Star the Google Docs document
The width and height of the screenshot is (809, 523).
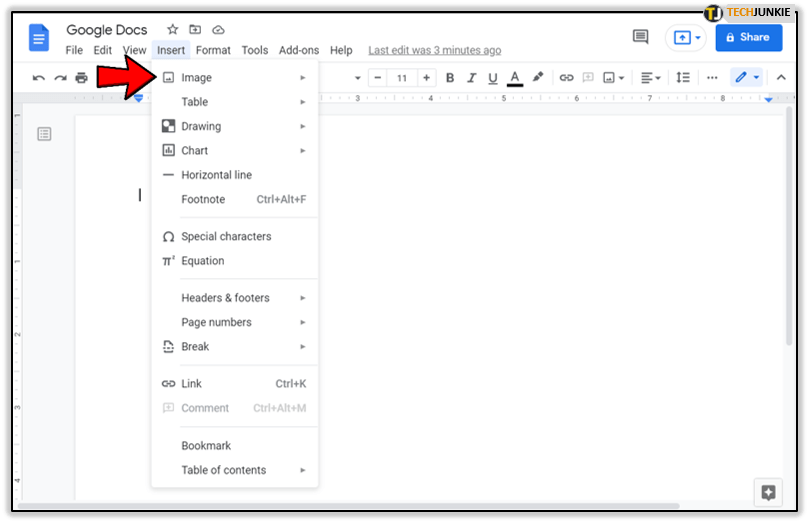(172, 31)
